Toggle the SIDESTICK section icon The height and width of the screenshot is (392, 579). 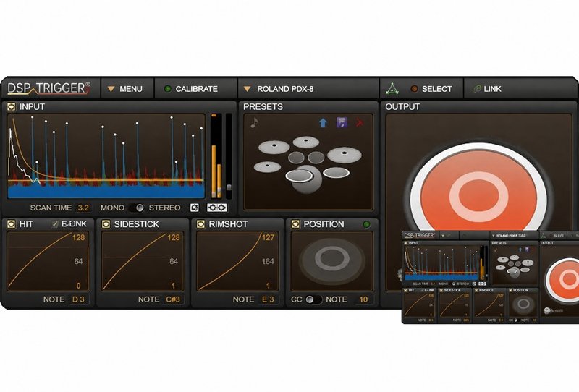tap(106, 224)
